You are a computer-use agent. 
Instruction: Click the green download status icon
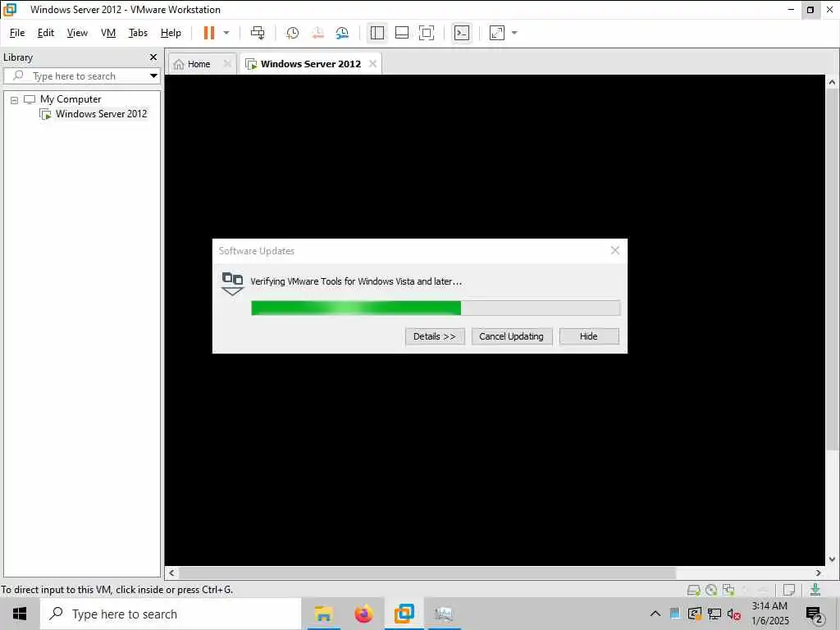[815, 590]
